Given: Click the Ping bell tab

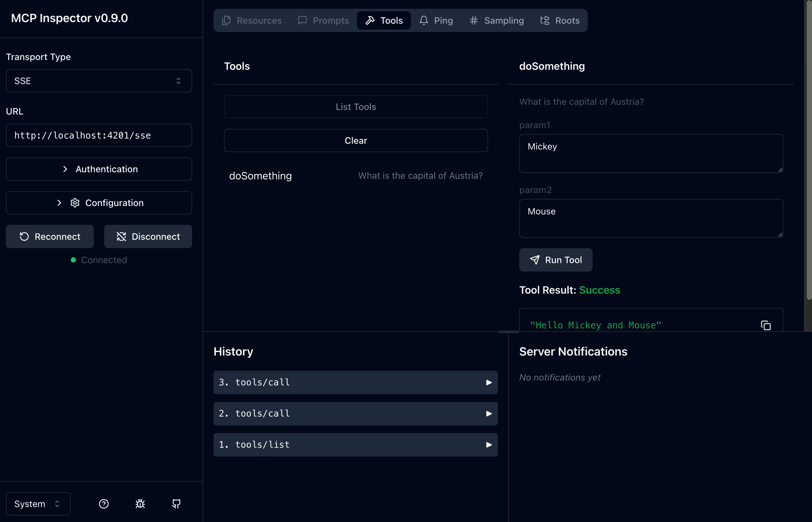Looking at the screenshot, I should point(436,21).
